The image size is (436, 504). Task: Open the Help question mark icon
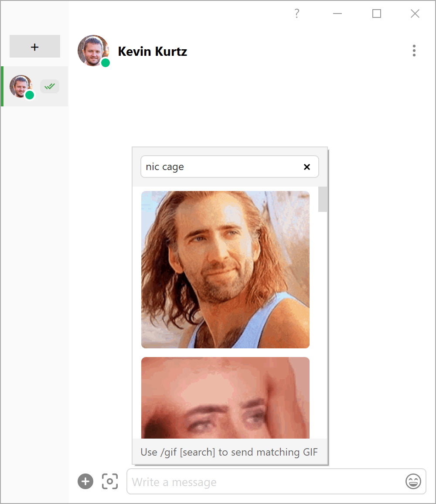pos(296,14)
